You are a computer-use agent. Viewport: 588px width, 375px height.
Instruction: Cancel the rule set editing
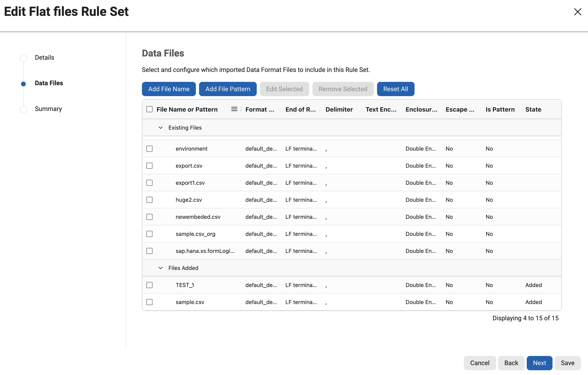480,363
